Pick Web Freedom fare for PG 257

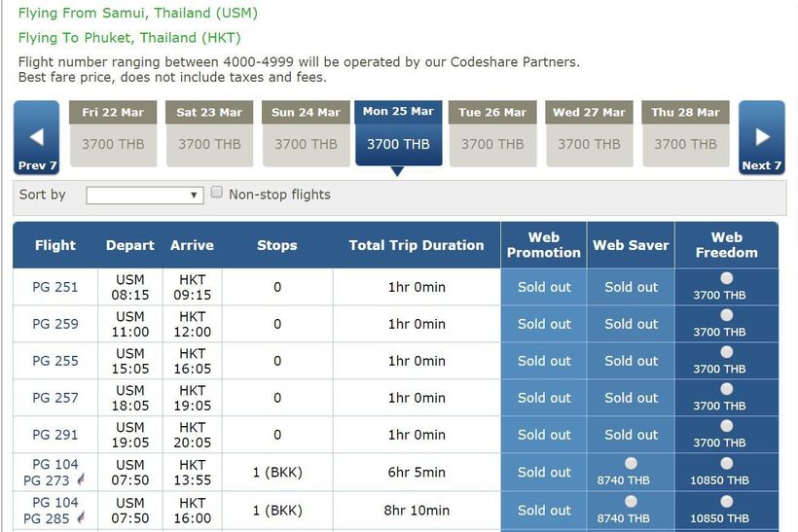(x=726, y=389)
